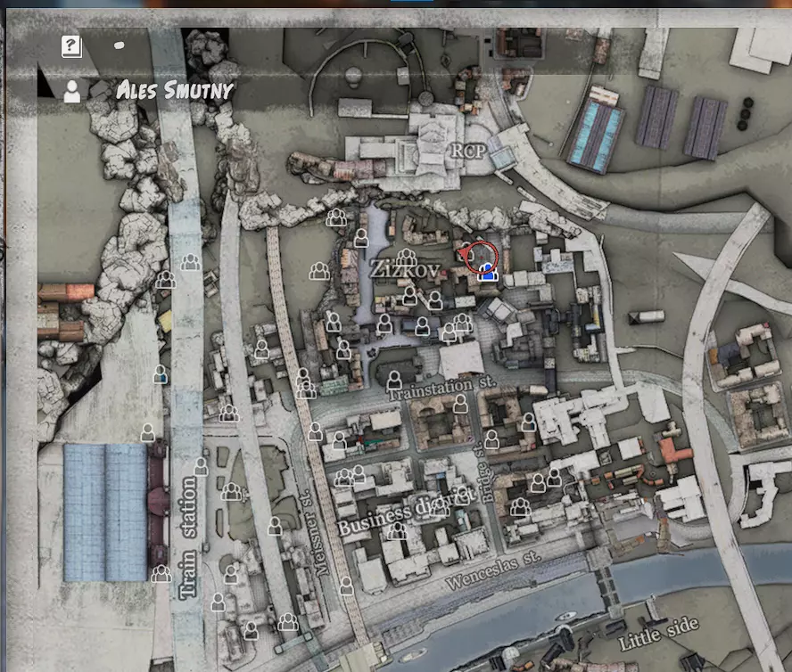Select the person marker immediately right of Bridge st. top
This screenshot has height=672, width=792.
pyautogui.click(x=491, y=439)
